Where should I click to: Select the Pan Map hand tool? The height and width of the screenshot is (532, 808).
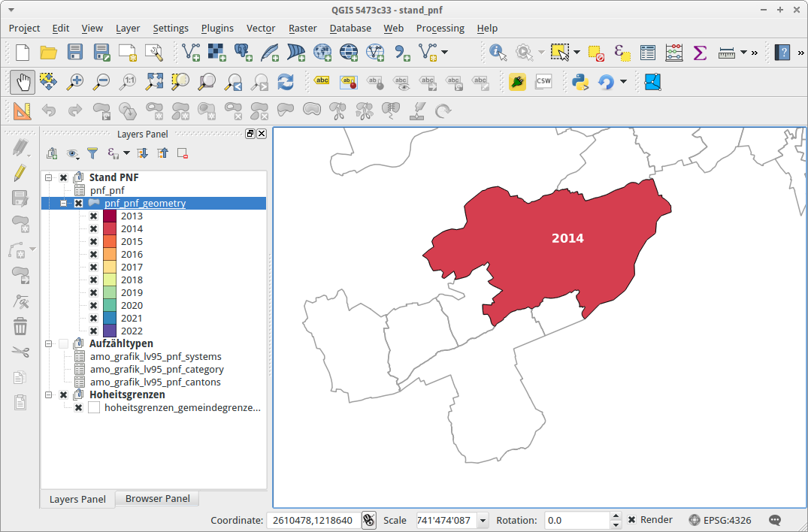click(23, 82)
